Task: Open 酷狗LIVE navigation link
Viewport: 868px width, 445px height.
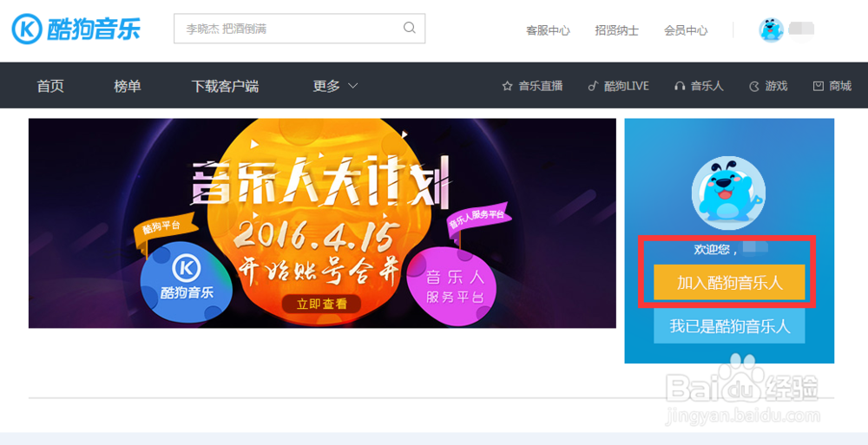Action: pos(627,87)
